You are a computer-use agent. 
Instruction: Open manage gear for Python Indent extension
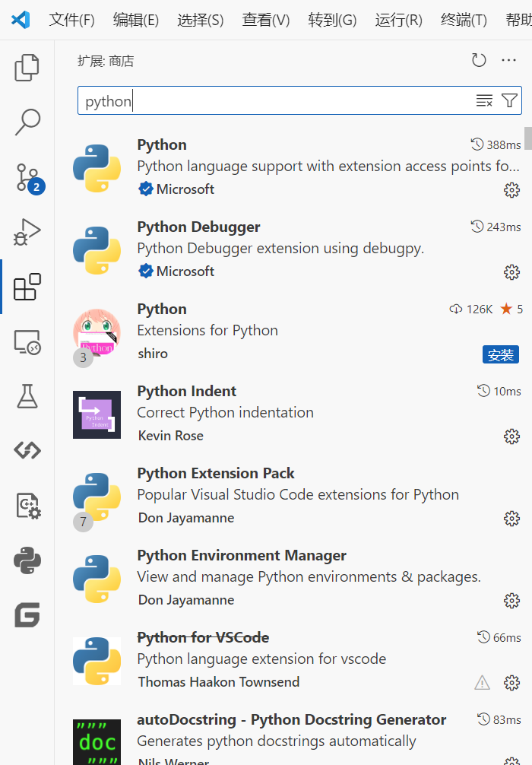[x=512, y=436]
